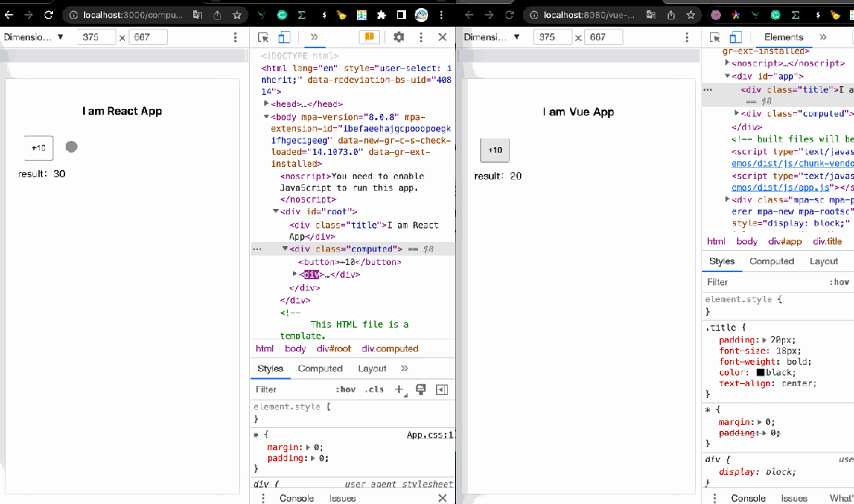
Task: Open Dimensions dropdown in React device toolbar
Action: (x=34, y=37)
